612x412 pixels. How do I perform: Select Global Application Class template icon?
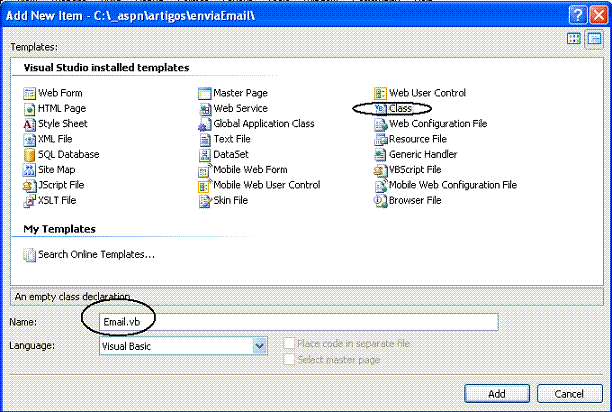(205, 124)
